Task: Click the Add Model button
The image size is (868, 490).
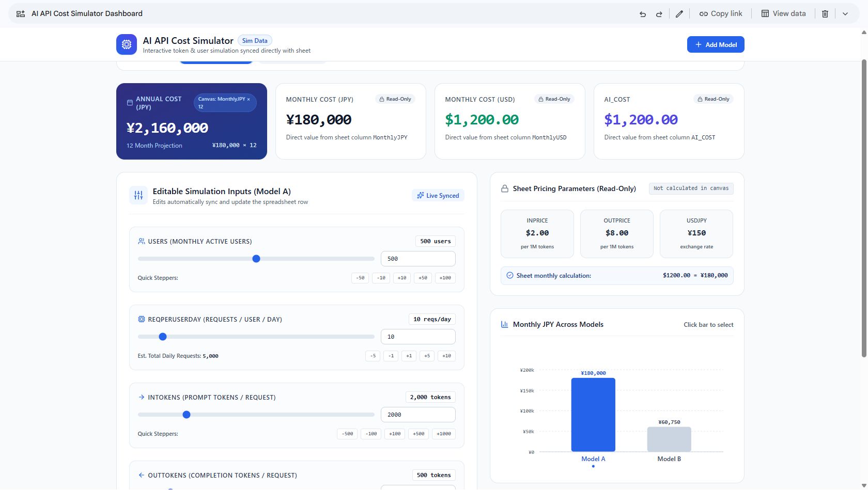Action: (x=716, y=44)
